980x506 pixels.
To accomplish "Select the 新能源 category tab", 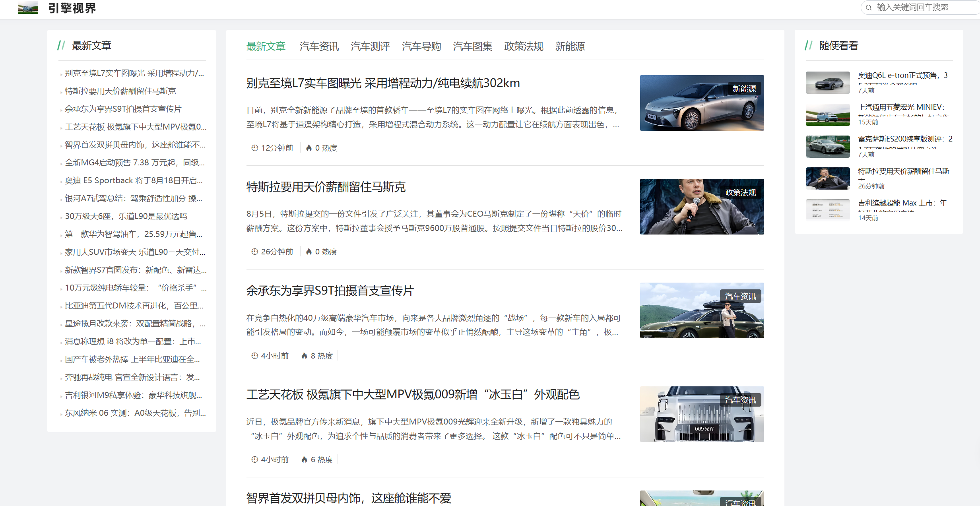I will (570, 47).
